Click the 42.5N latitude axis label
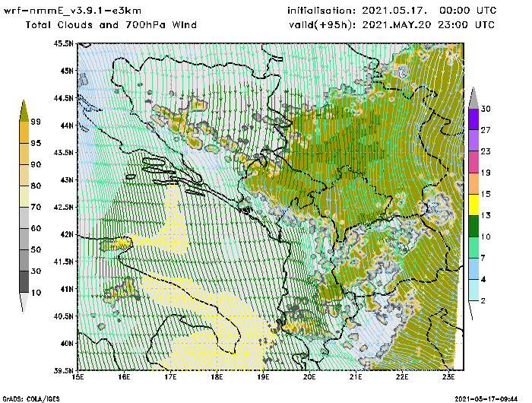This screenshot has height=403, width=532. [x=63, y=207]
